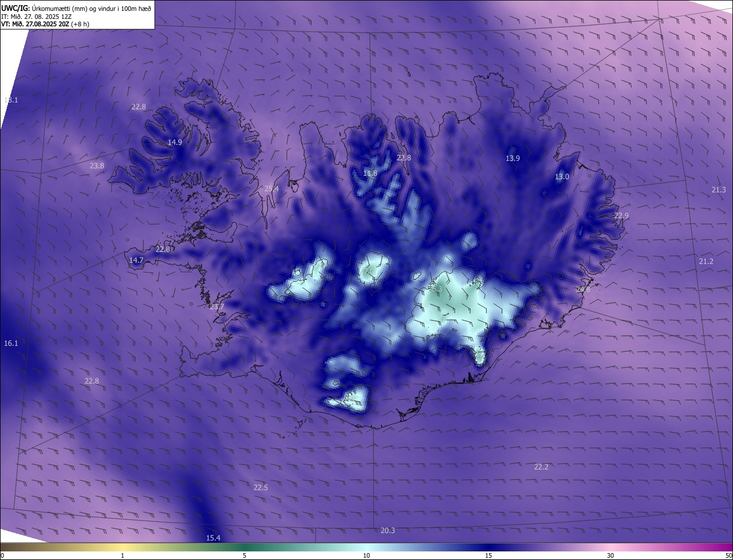The width and height of the screenshot is (733, 560).
Task: Pick the pink colorbar segment above 30
Action: point(610,547)
